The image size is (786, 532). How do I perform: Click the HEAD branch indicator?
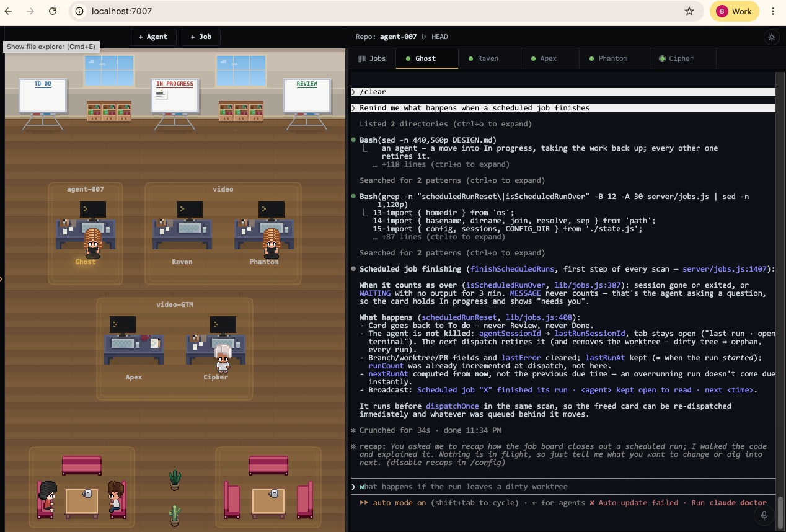tap(435, 37)
